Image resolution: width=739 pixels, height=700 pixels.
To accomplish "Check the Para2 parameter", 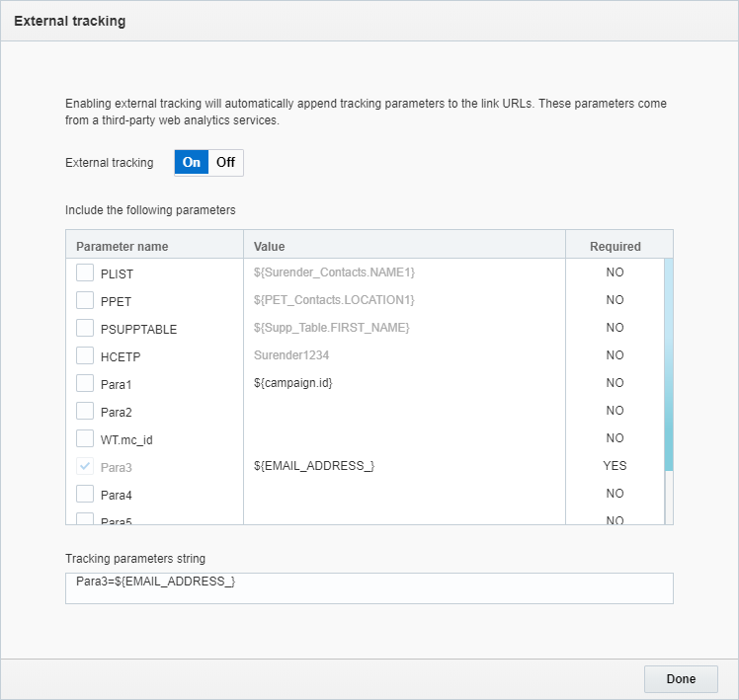I will pos(85,411).
